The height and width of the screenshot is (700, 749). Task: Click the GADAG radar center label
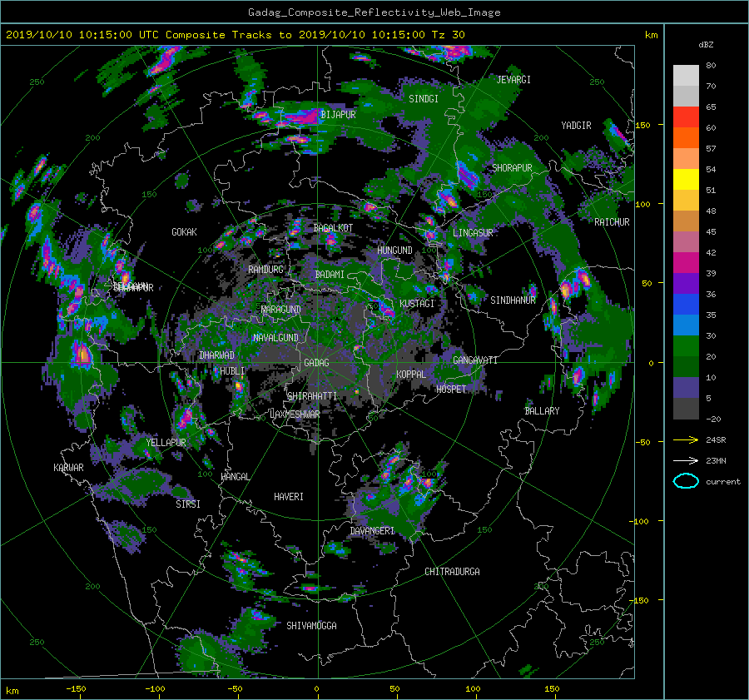point(317,363)
